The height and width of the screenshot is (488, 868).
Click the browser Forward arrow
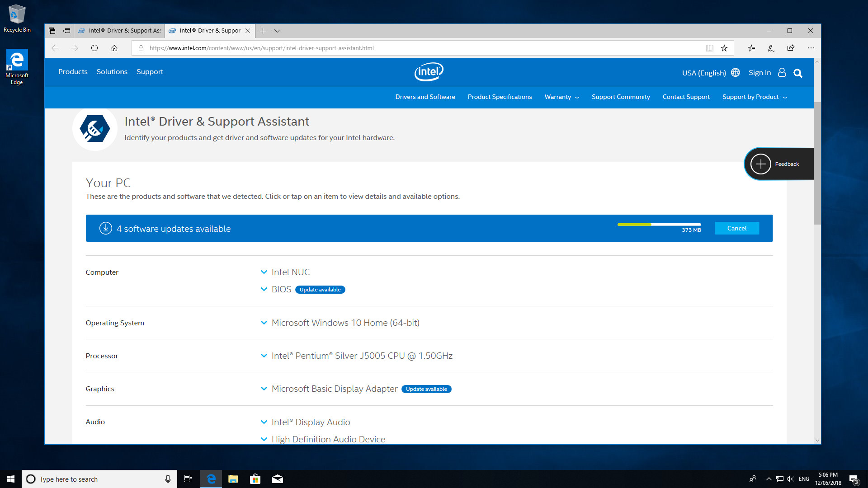(75, 48)
